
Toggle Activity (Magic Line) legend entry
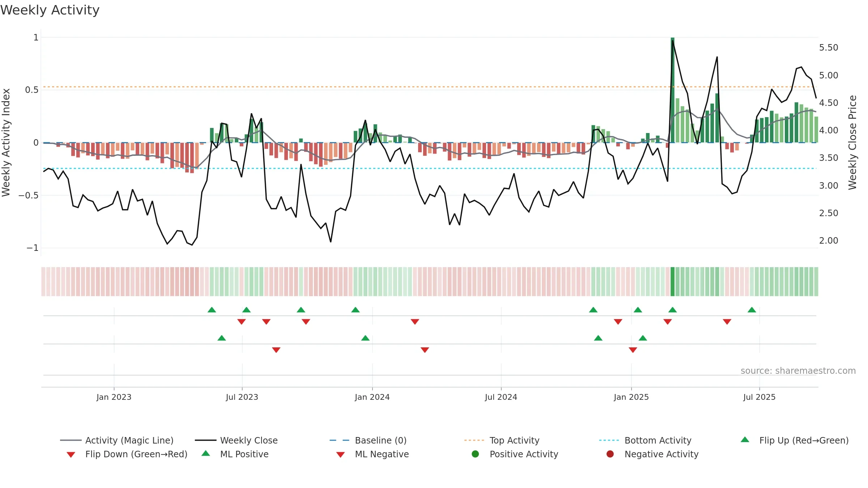117,440
